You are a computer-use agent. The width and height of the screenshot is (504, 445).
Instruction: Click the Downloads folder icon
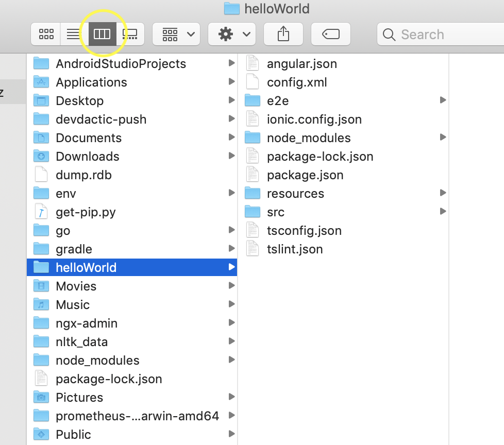(x=41, y=156)
